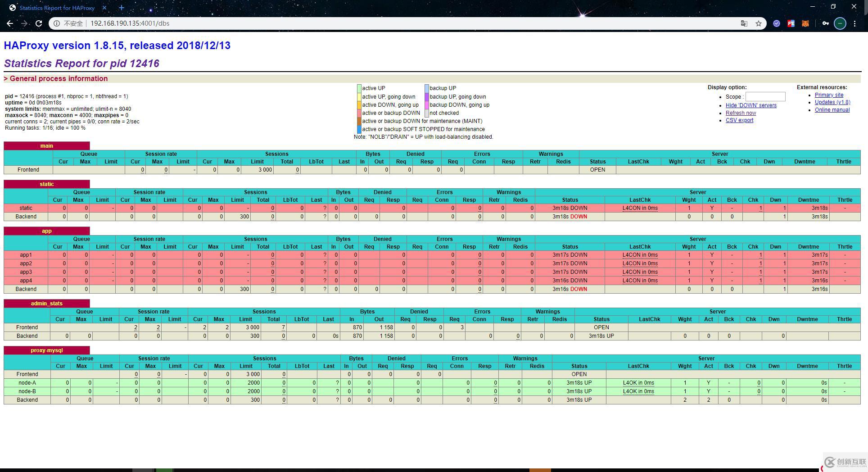Click the translate page icon
Image resolution: width=868 pixels, height=472 pixels.
click(x=744, y=23)
